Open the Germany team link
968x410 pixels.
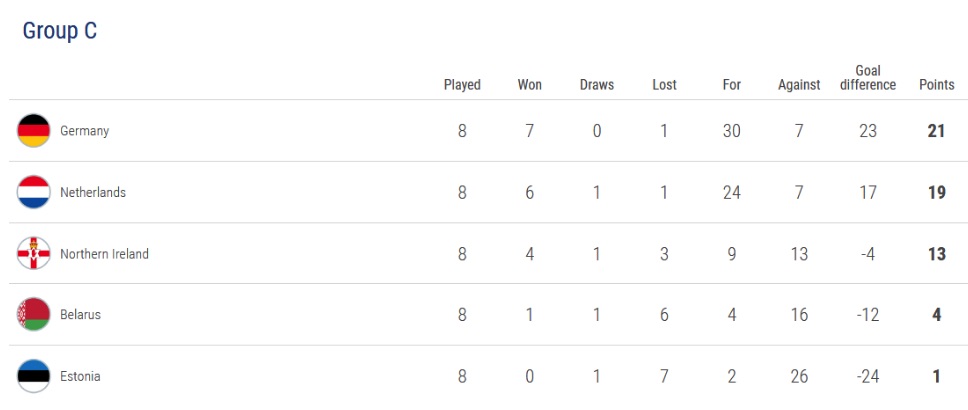coord(84,131)
